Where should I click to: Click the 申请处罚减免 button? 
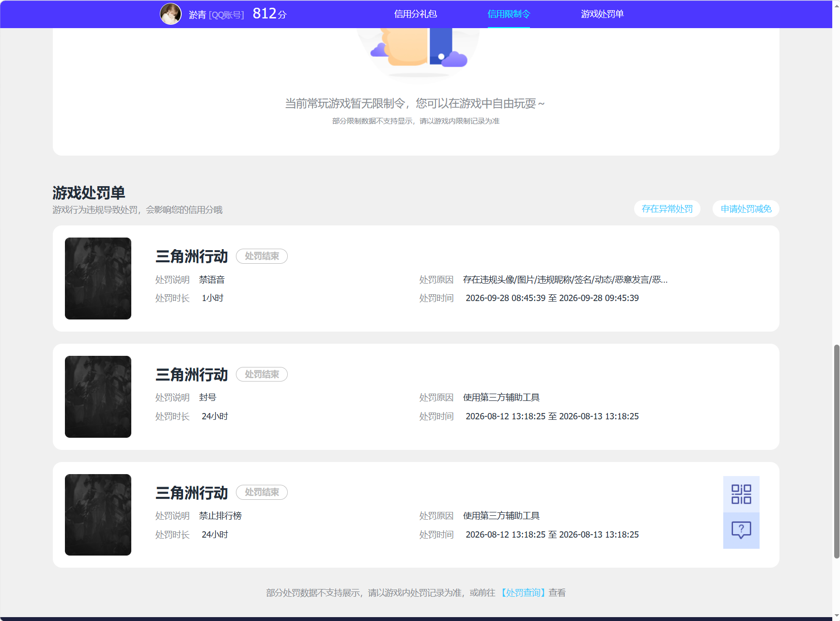pyautogui.click(x=746, y=209)
